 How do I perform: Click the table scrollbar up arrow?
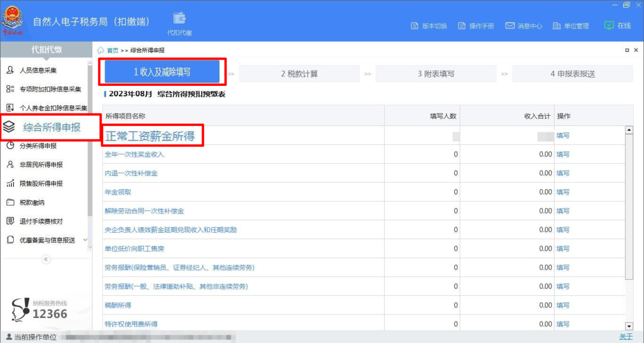[629, 130]
